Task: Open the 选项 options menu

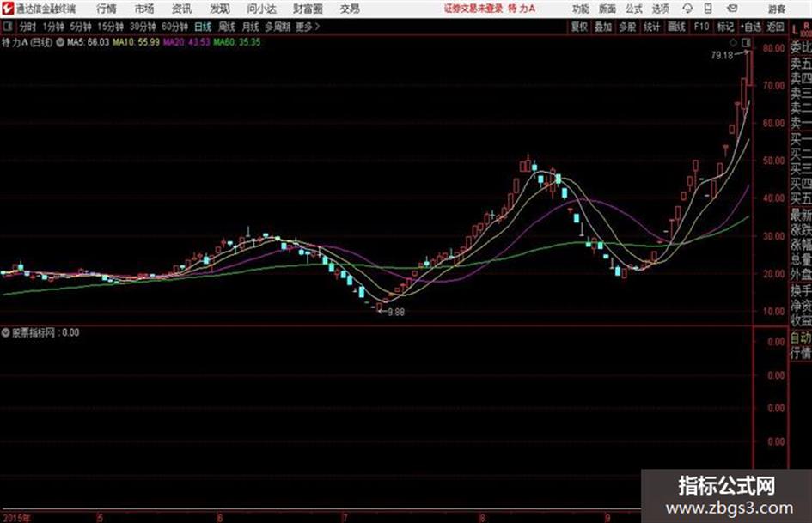Action: tap(661, 9)
